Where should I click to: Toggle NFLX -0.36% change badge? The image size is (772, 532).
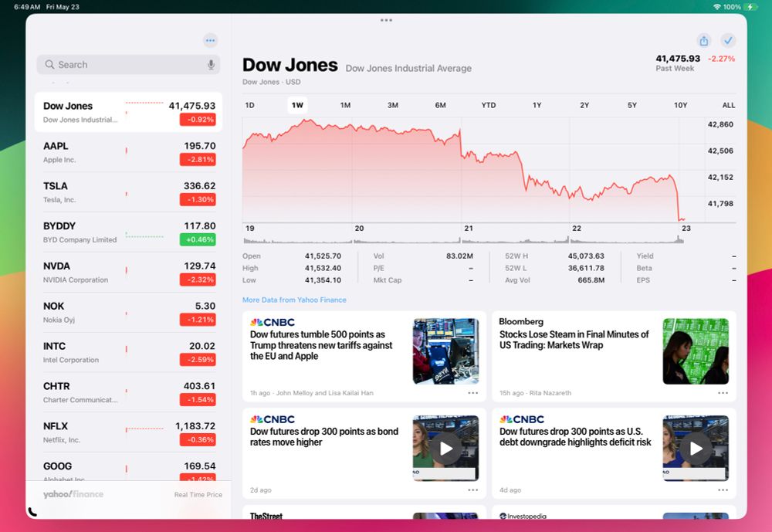click(198, 440)
